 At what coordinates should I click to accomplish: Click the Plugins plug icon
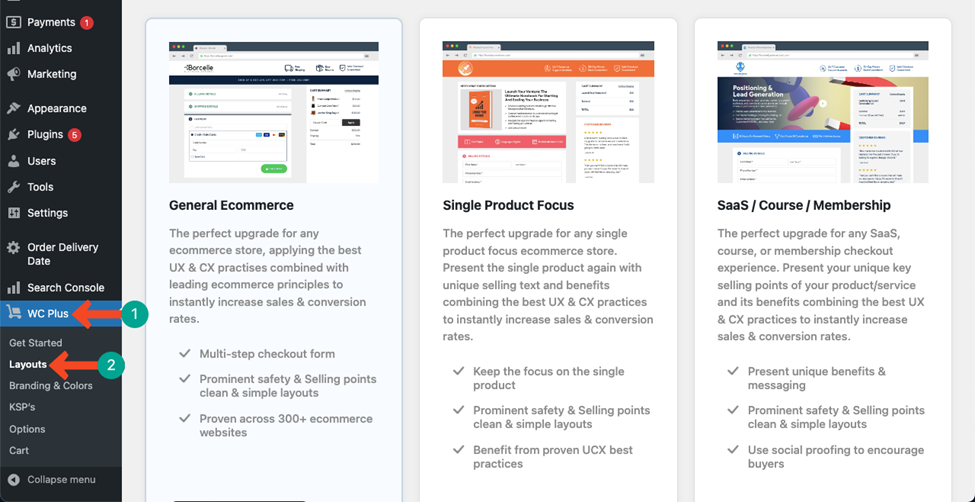(14, 134)
